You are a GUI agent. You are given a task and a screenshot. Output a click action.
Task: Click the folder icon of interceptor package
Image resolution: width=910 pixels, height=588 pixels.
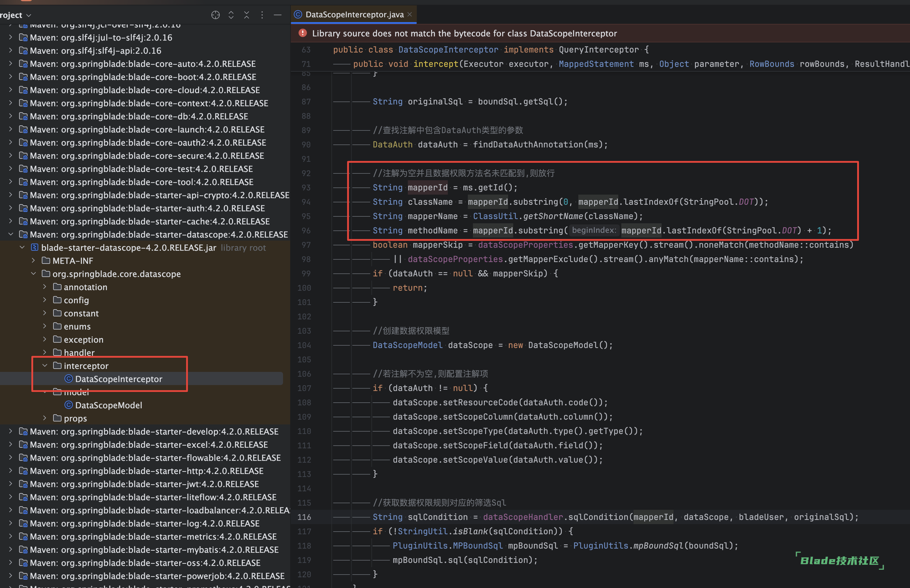pos(57,365)
